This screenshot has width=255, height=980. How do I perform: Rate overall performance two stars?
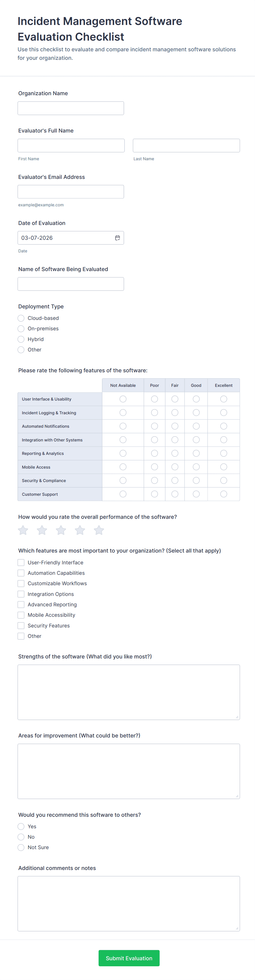click(x=42, y=530)
